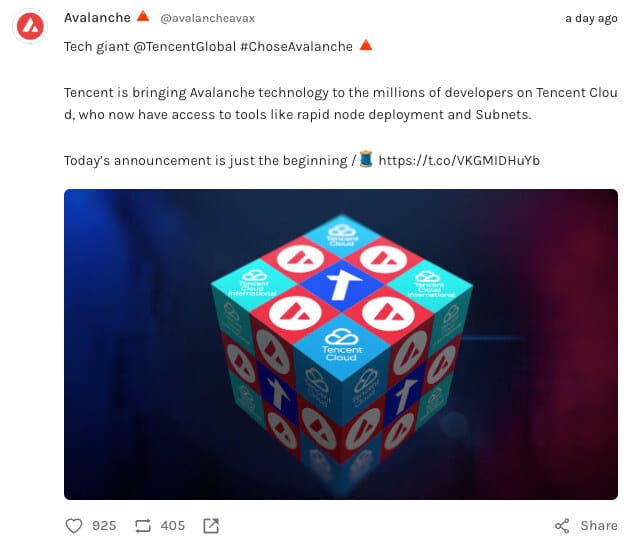The image size is (630, 539).
Task: Open the @TencentGlobal mention
Action: (x=184, y=47)
